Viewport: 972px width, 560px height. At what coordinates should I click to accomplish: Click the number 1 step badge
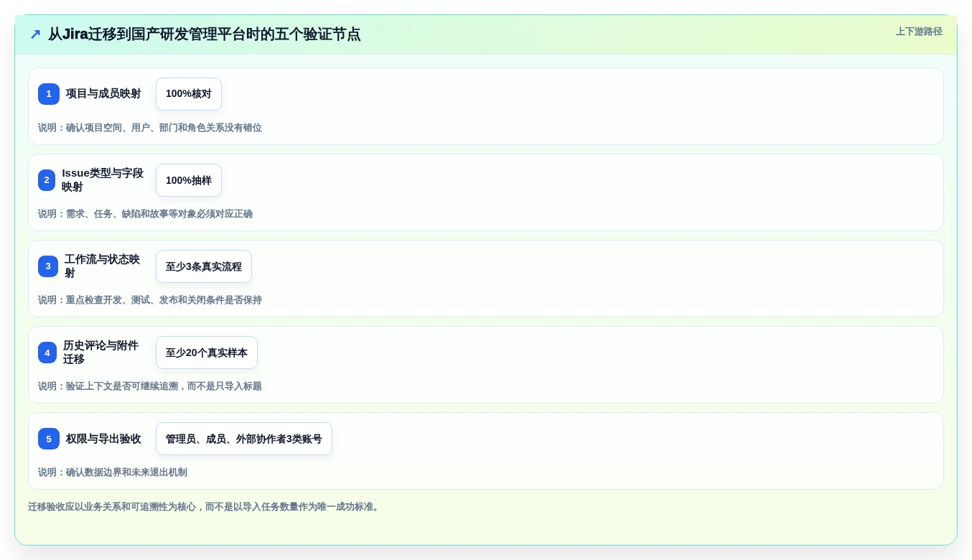[x=49, y=94]
